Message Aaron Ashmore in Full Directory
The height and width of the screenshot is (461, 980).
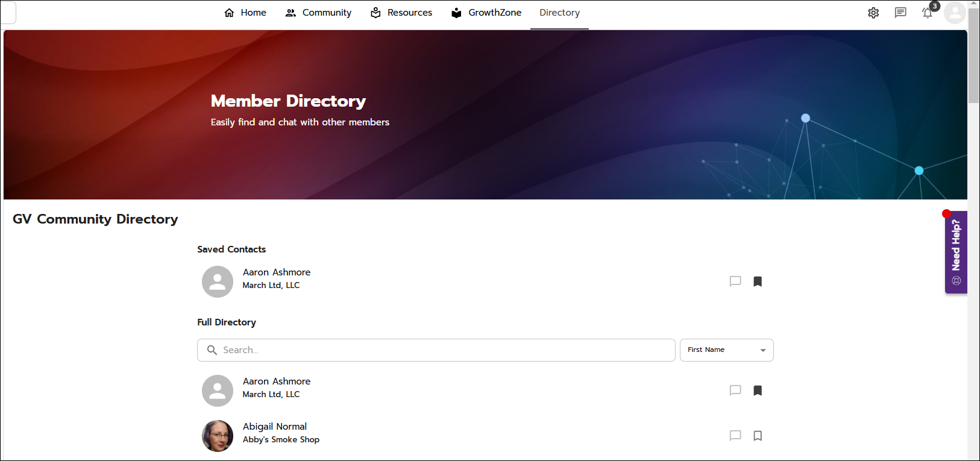point(735,390)
